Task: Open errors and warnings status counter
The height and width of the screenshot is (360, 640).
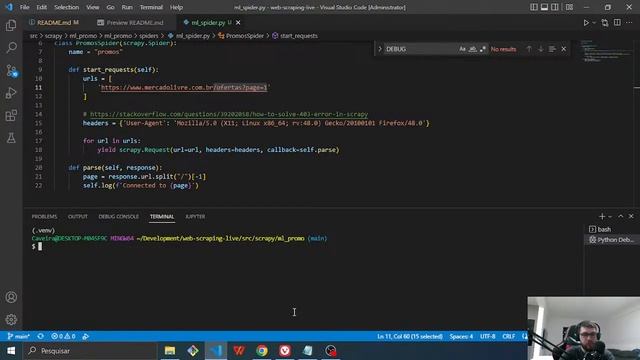Action: point(63,336)
